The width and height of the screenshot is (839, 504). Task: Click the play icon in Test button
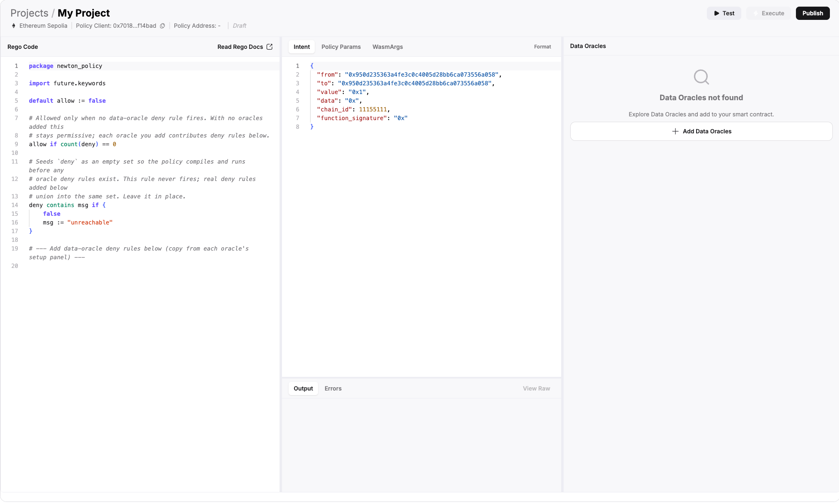(716, 13)
